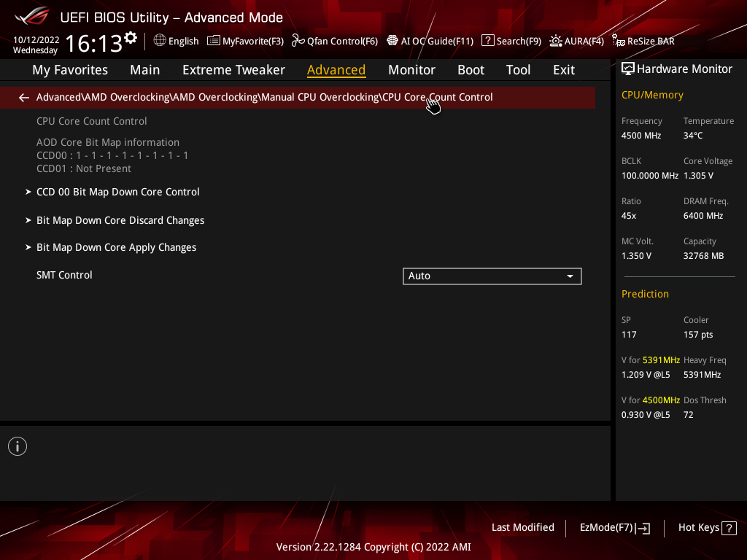Click the Hardware Monitor title
Screen dimensions: 747x560
coord(684,69)
